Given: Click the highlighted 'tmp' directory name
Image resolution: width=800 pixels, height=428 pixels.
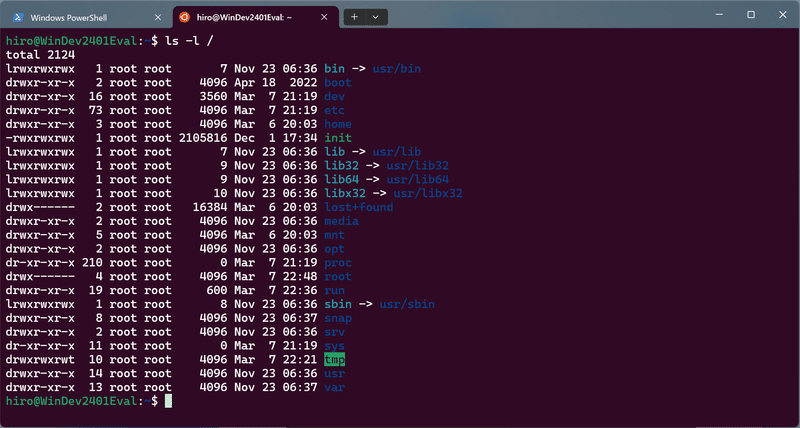Looking at the screenshot, I should coord(335,360).
